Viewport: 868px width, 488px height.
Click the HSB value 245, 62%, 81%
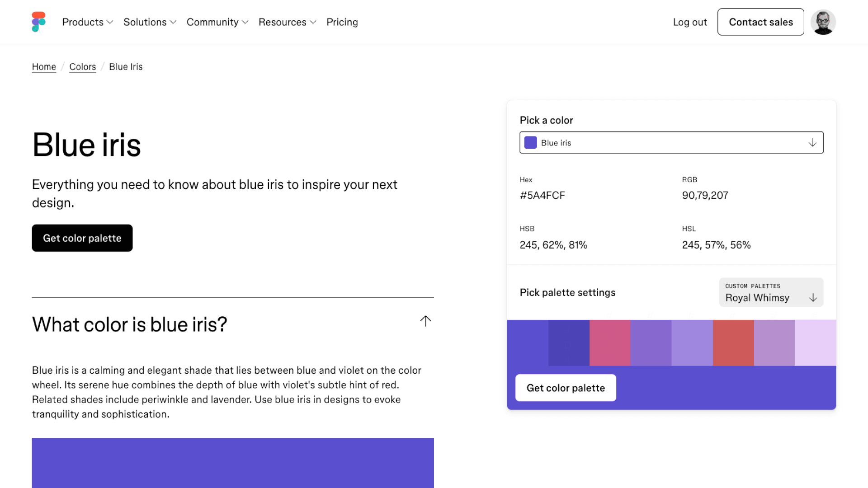pos(553,245)
